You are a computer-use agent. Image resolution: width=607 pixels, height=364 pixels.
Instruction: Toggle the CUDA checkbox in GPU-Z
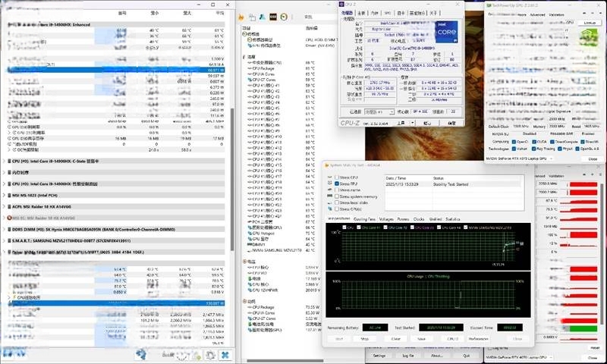534,142
